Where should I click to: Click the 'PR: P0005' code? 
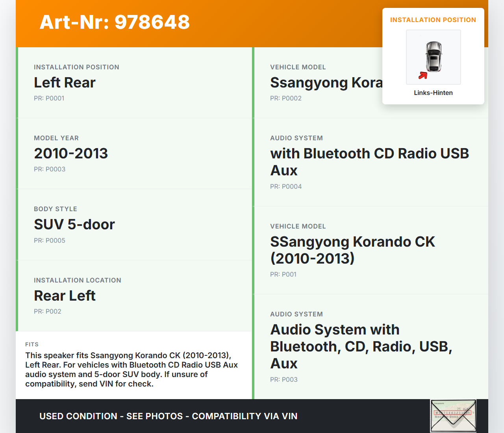click(x=50, y=240)
